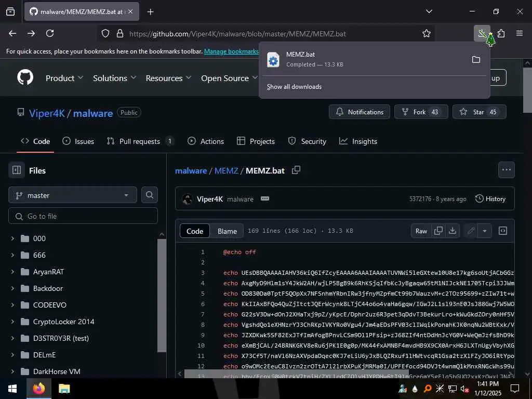The width and height of the screenshot is (532, 399).
Task: Click file tree vertical scrollbar
Action: pyautogui.click(x=162, y=295)
